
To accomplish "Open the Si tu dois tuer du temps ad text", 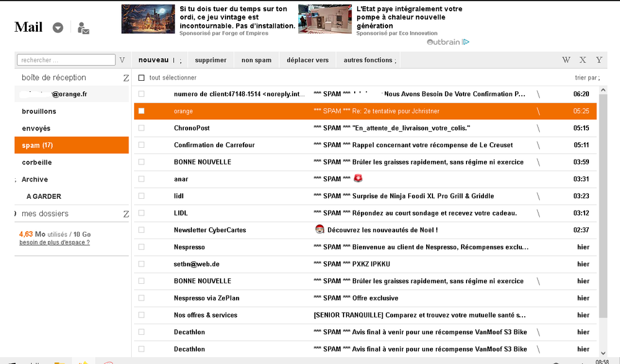I will tap(237, 17).
